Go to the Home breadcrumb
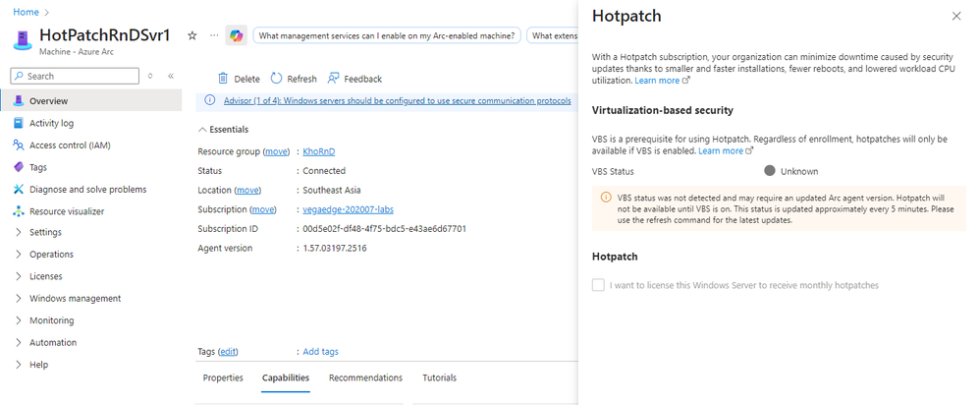The width and height of the screenshot is (980, 405). [26, 12]
